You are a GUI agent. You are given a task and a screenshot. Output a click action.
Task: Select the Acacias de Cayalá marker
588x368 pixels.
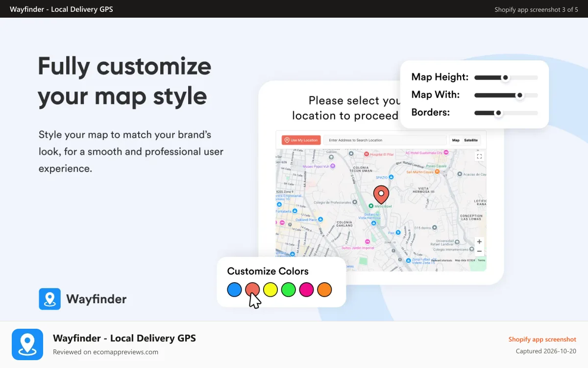460,174
